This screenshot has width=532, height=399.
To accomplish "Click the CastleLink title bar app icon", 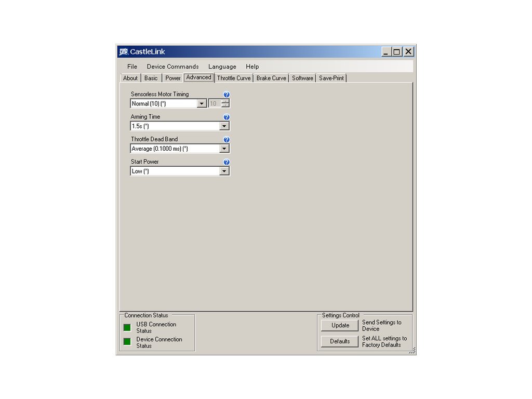I will [x=124, y=51].
